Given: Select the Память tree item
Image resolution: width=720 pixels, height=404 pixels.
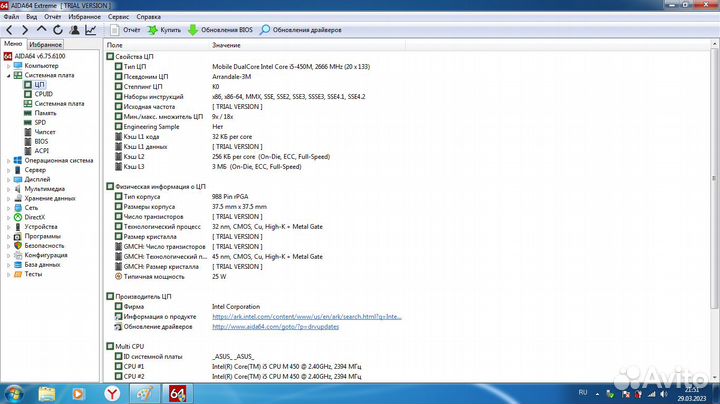Looking at the screenshot, I should click(x=40, y=113).
